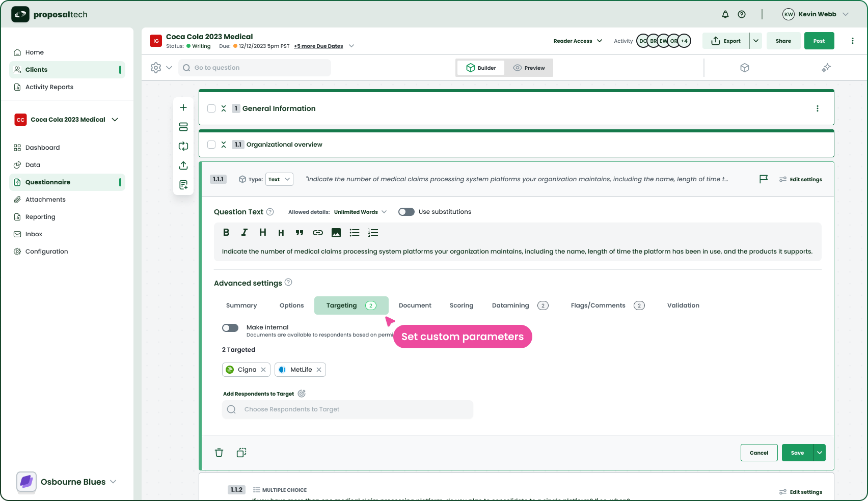
Task: Insert numbered list
Action: 373,233
